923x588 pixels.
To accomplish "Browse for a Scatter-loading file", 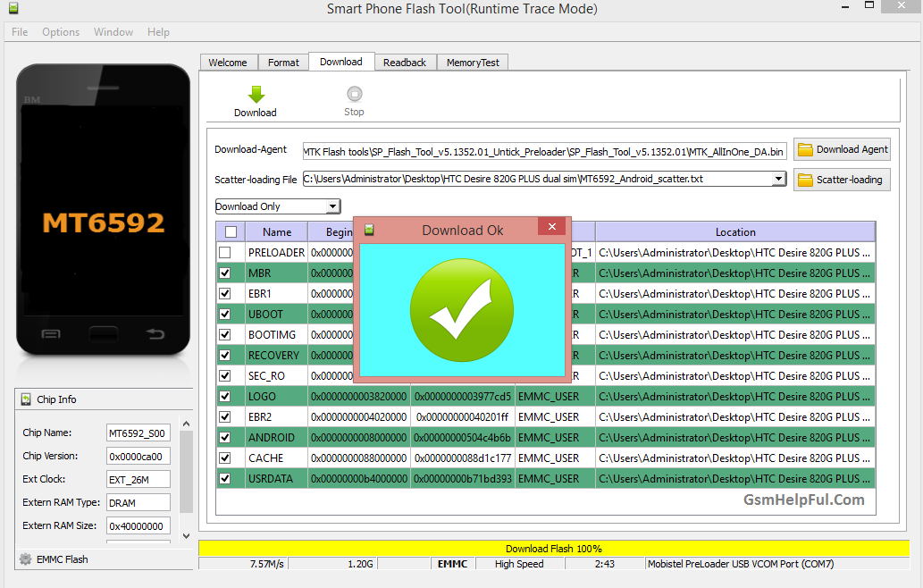I will 842,180.
